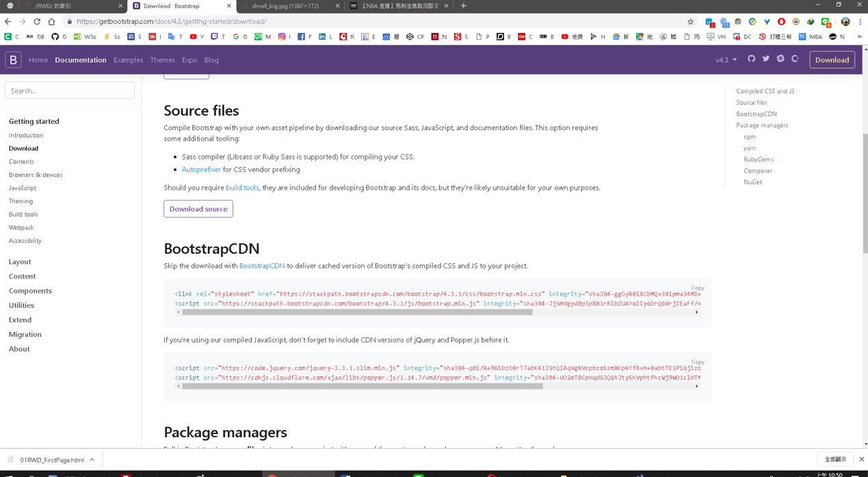Open the Themes navbar item
Screen dimensions: 868x477
pyautogui.click(x=163, y=60)
